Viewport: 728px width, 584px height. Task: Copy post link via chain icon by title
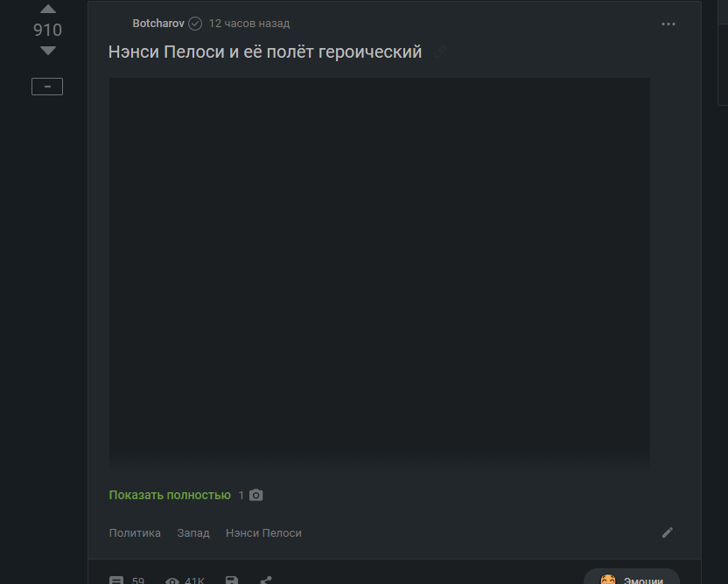click(x=439, y=52)
